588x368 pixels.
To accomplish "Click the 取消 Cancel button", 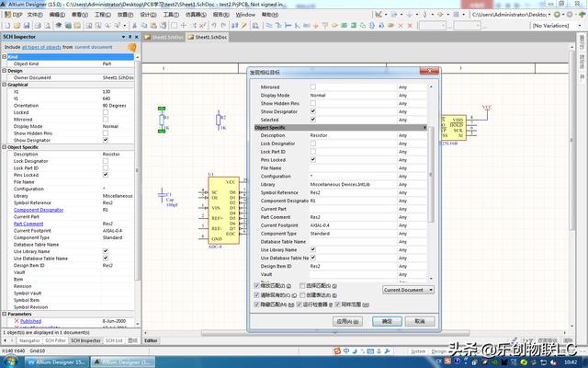I will [x=420, y=321].
